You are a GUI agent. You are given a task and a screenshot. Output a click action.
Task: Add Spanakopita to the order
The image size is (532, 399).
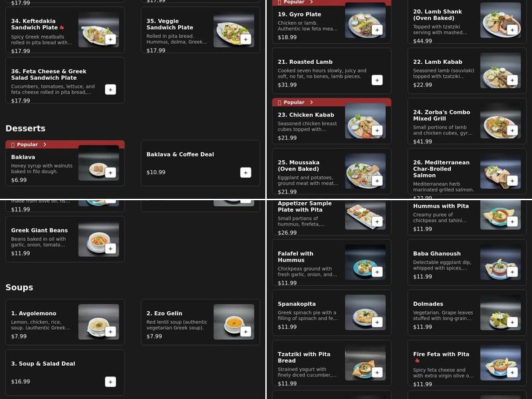(377, 322)
